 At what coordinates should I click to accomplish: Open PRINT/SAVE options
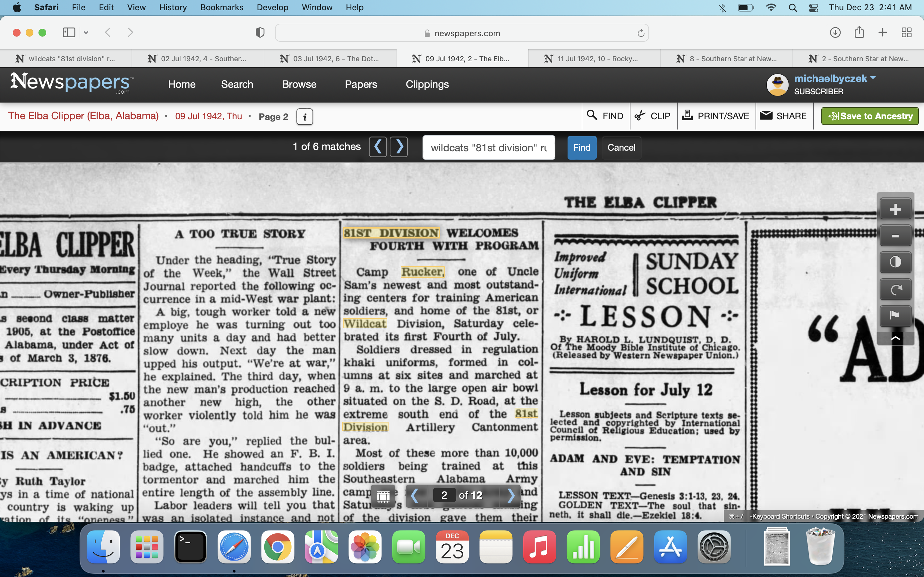[716, 116]
